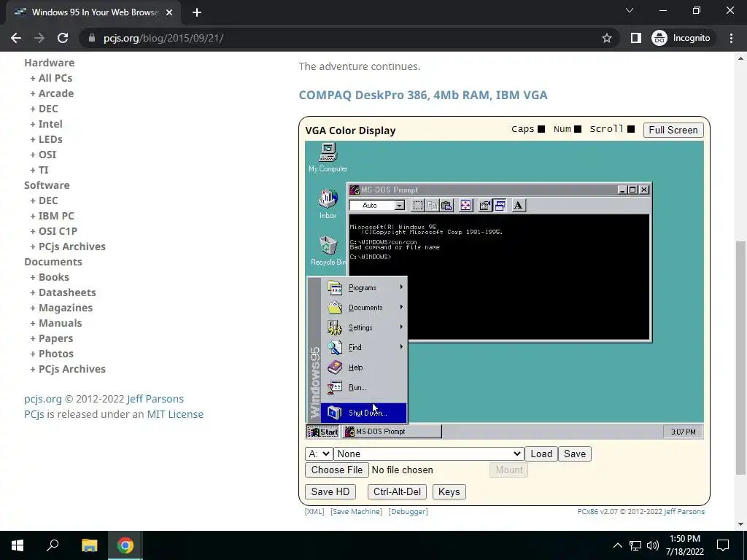Select the Inbox desktop icon

point(328,204)
